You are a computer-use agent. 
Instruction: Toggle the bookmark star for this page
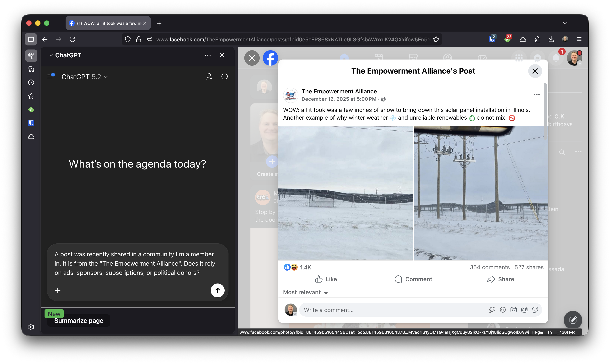(x=436, y=39)
